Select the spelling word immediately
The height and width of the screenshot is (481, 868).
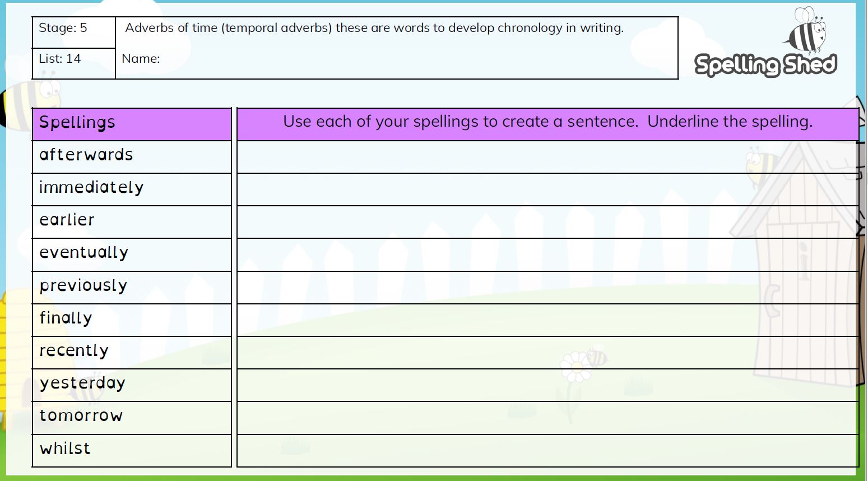click(x=91, y=187)
